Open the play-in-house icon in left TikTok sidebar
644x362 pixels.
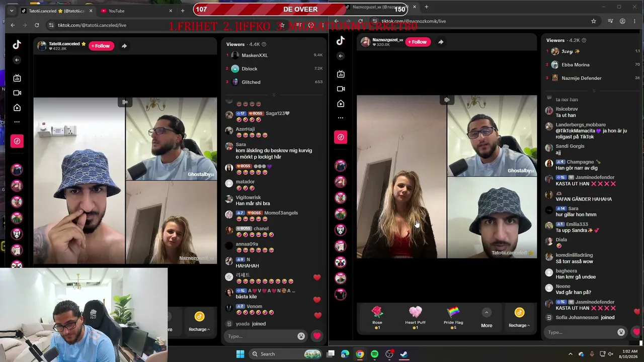pyautogui.click(x=17, y=108)
